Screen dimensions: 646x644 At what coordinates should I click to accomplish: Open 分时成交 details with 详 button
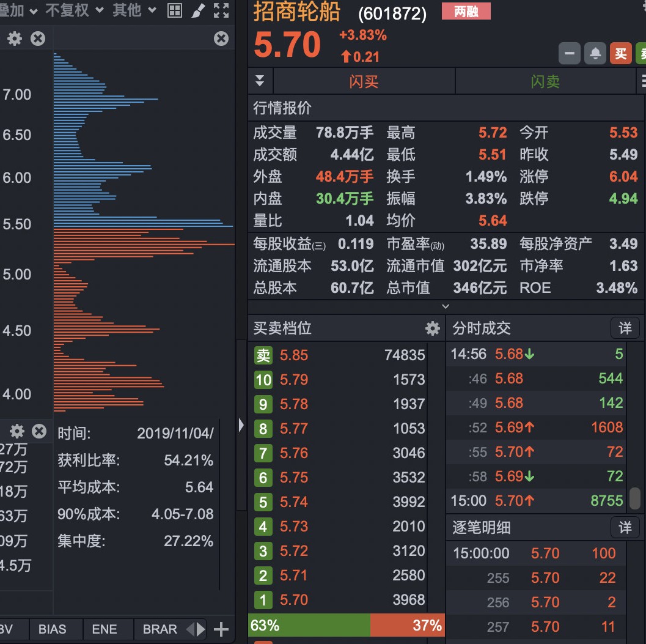[x=625, y=328]
